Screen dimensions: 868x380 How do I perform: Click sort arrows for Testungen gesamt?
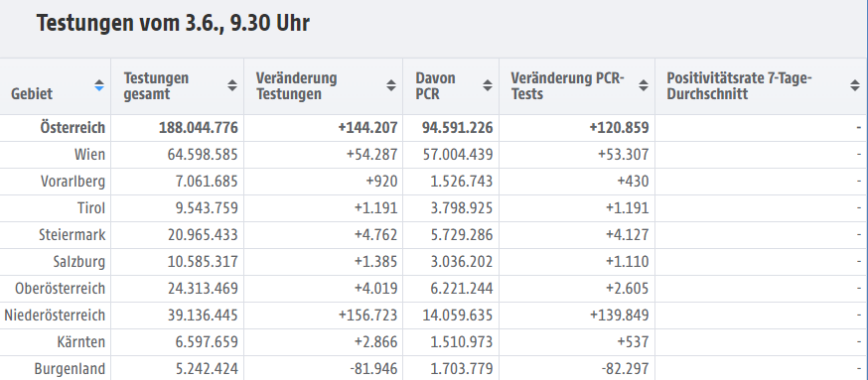click(232, 85)
